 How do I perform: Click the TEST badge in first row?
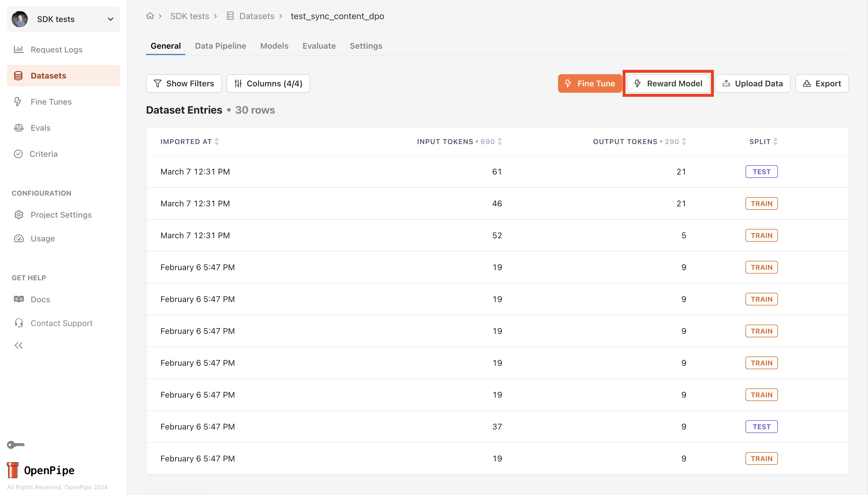coord(761,172)
